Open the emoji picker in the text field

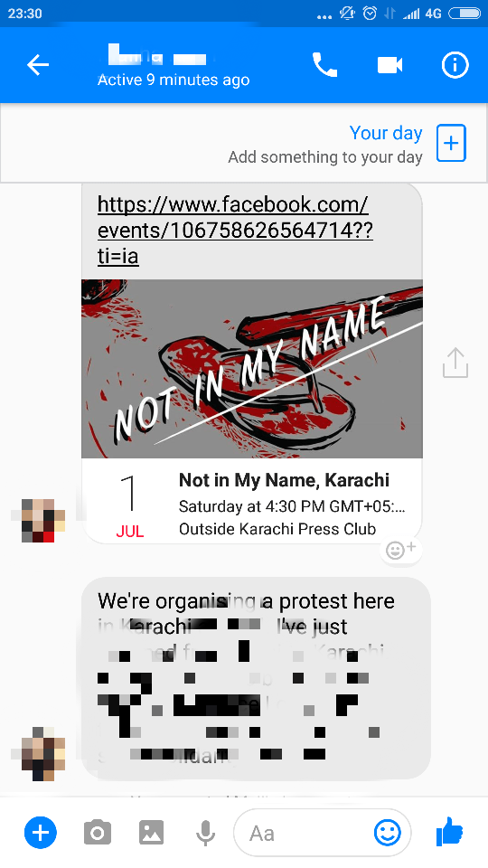click(x=388, y=832)
